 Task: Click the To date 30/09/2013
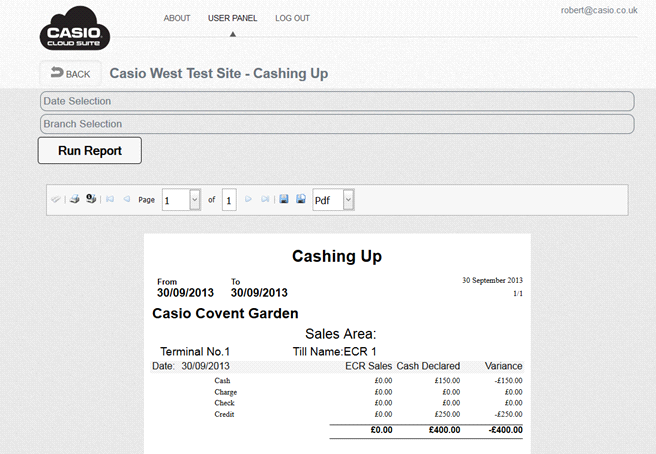[x=259, y=292]
